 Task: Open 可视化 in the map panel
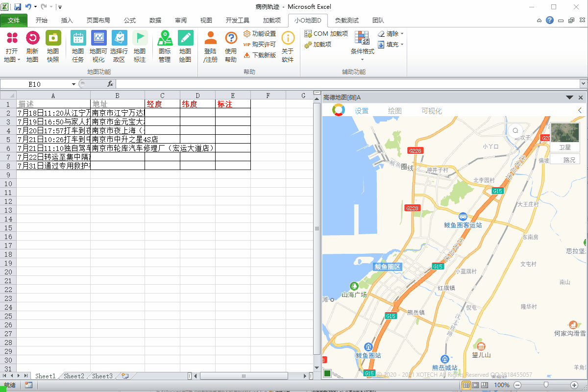click(432, 111)
